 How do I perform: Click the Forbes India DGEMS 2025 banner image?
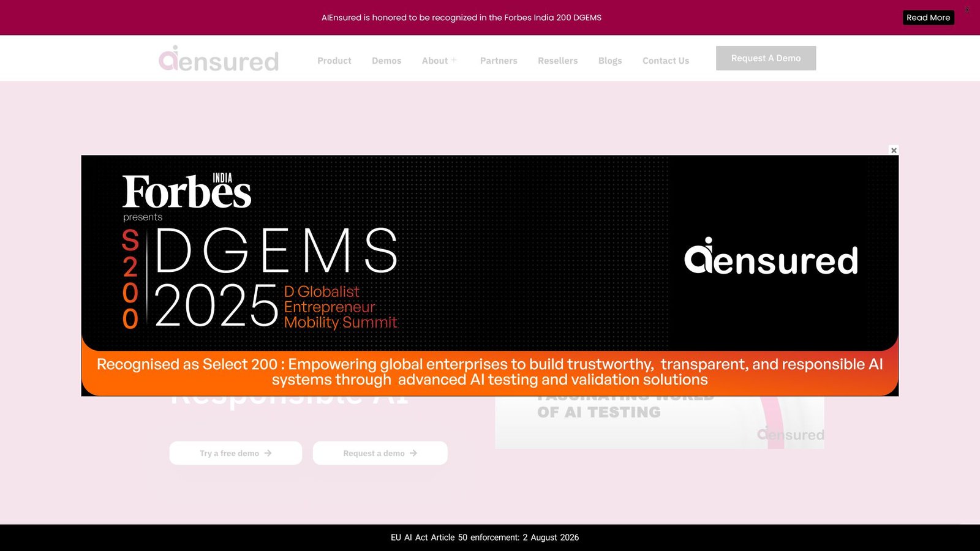click(490, 275)
